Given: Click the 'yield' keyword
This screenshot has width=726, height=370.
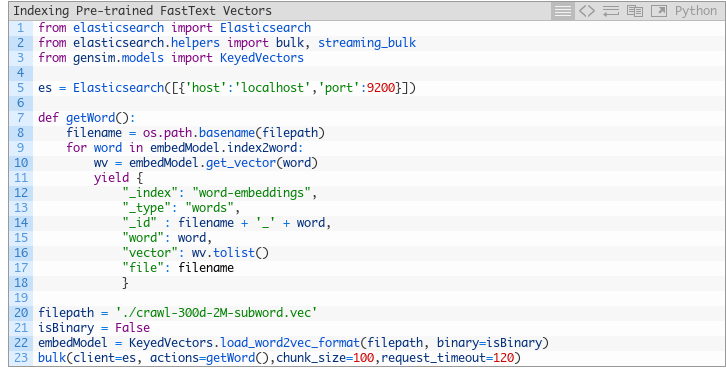Looking at the screenshot, I should click(x=111, y=178).
